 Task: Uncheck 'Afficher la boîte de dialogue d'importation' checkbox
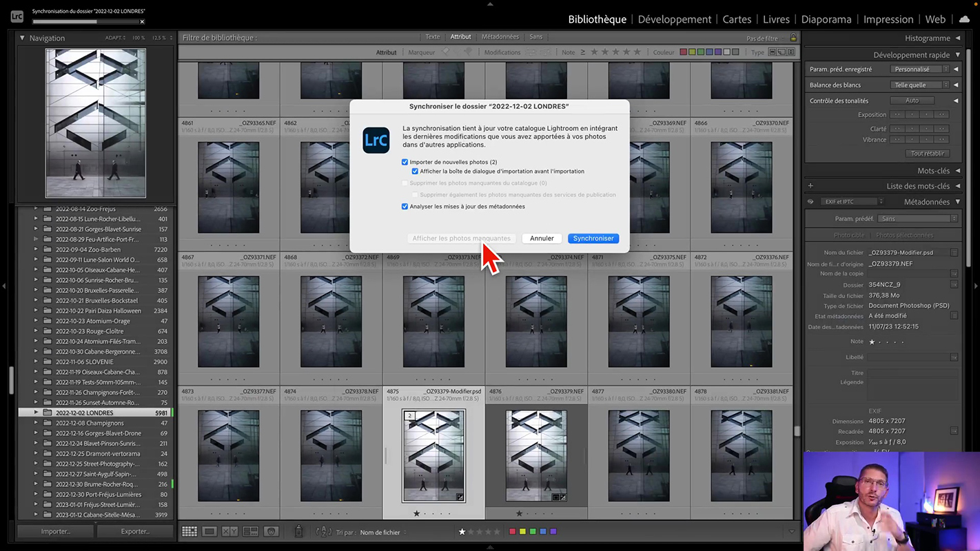[x=415, y=171]
